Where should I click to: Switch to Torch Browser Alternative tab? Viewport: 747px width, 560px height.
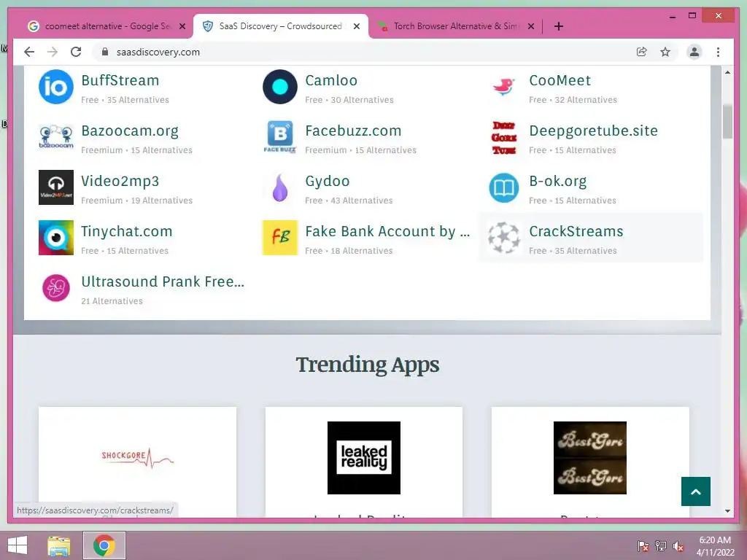[457, 26]
